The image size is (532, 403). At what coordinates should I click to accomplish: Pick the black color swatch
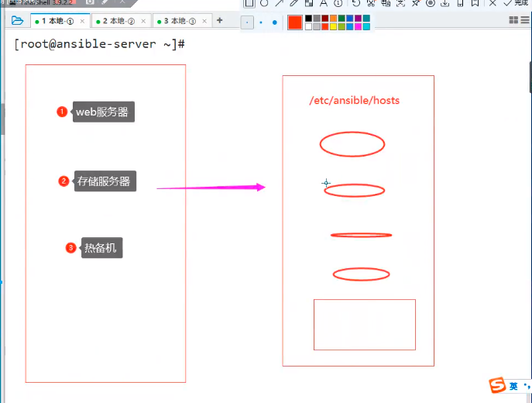tap(308, 19)
